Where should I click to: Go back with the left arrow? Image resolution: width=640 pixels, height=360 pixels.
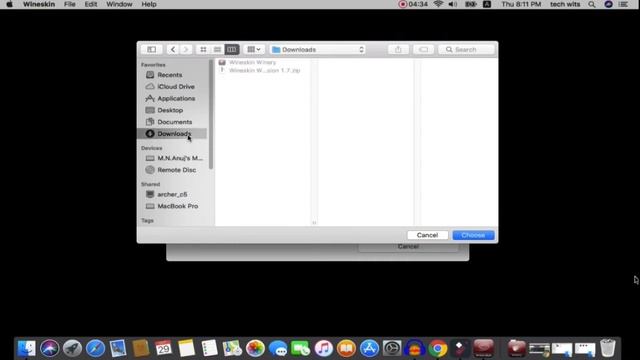tap(173, 49)
